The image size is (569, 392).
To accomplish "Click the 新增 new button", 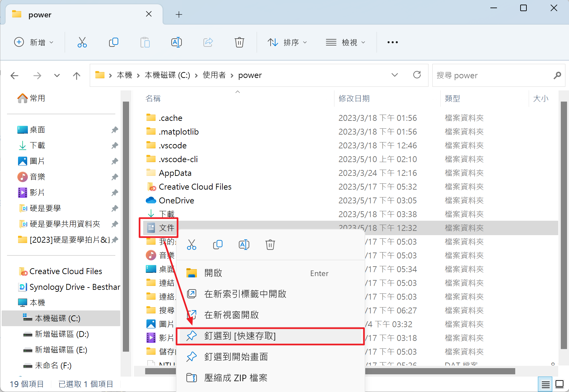I will (34, 42).
